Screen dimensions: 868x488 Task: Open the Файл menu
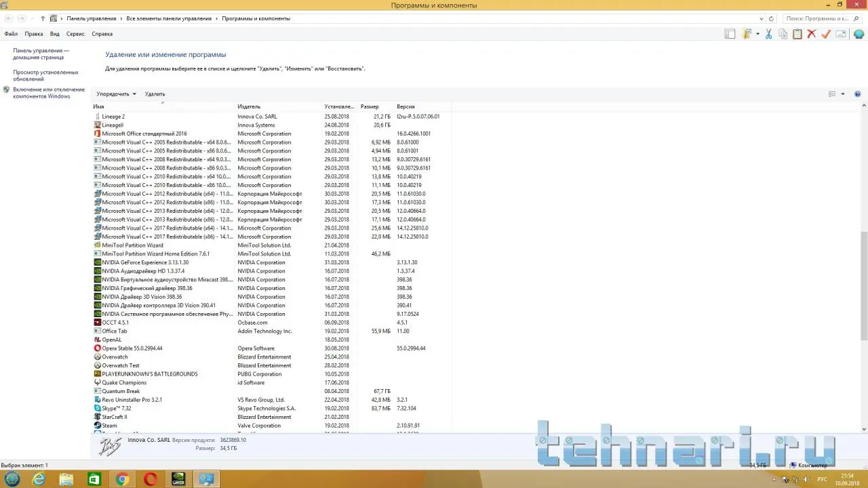[11, 34]
